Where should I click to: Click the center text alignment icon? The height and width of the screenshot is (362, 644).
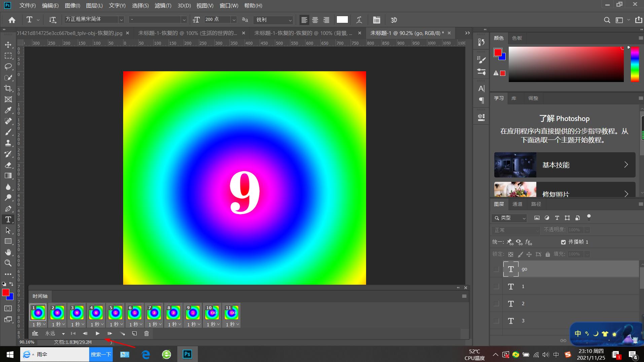[x=315, y=20]
